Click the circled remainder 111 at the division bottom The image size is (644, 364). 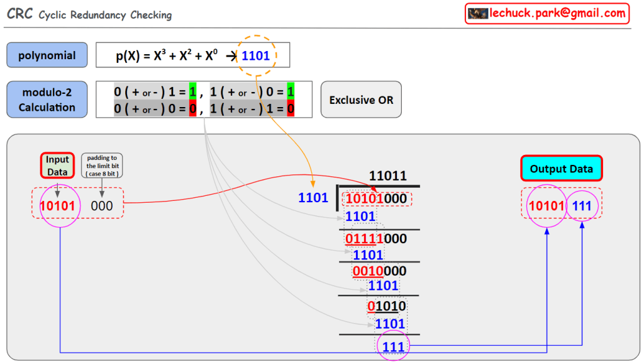coord(392,346)
